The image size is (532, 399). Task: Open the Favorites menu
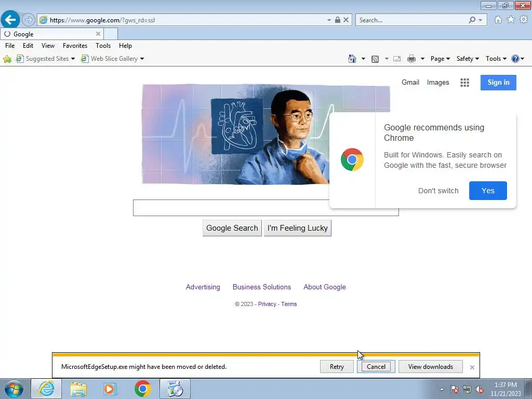click(x=75, y=46)
